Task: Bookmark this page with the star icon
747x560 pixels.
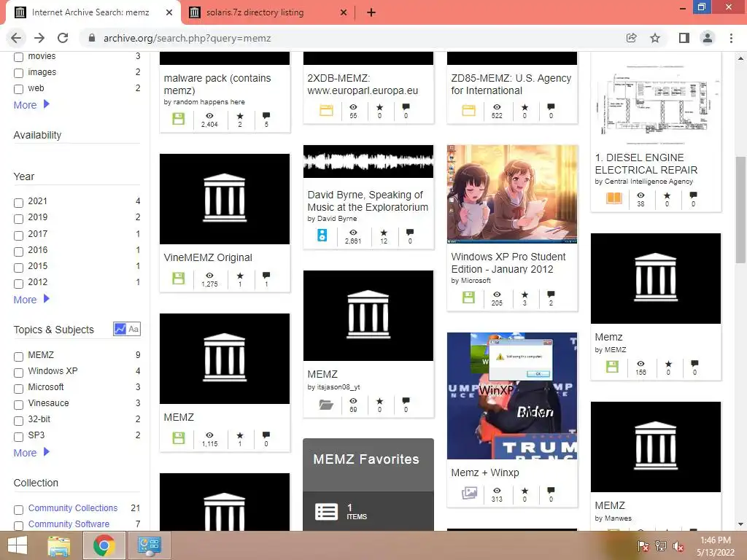Action: pyautogui.click(x=655, y=38)
